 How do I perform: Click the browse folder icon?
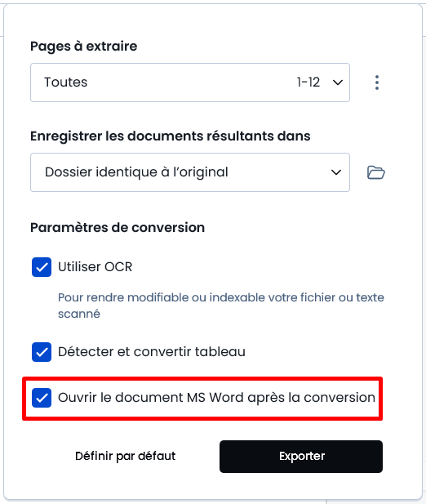coord(376,172)
